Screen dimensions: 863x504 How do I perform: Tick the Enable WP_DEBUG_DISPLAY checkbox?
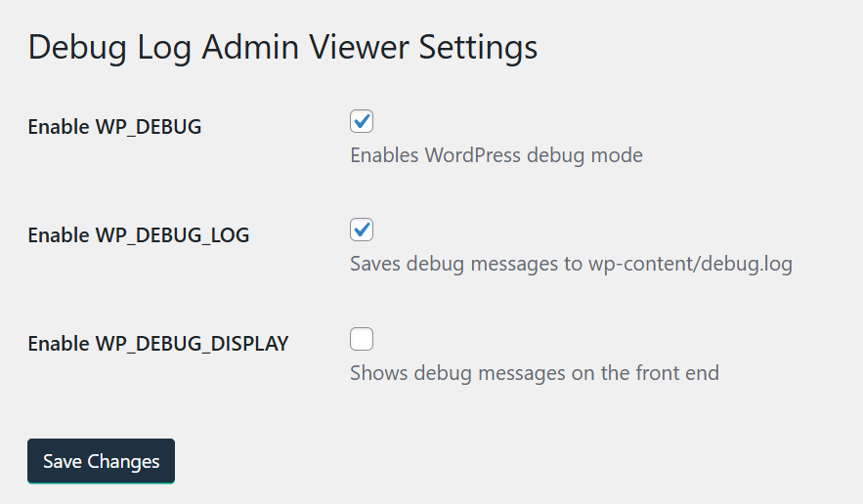362,340
